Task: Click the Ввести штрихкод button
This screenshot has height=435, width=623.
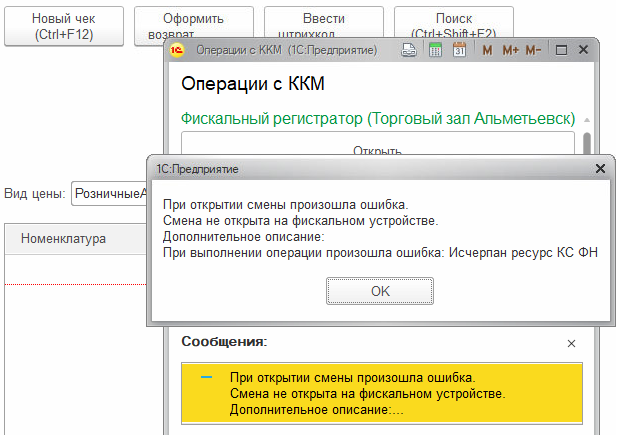Action: (324, 25)
